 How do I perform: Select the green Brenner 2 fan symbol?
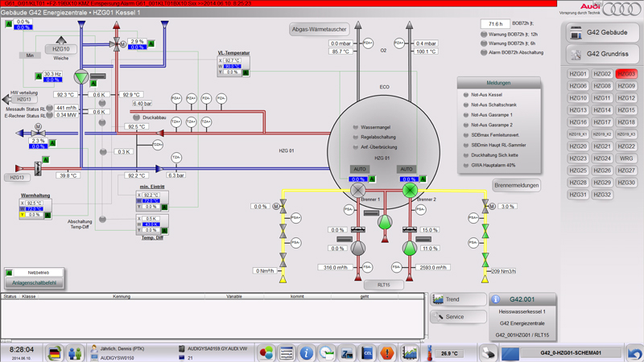(410, 191)
